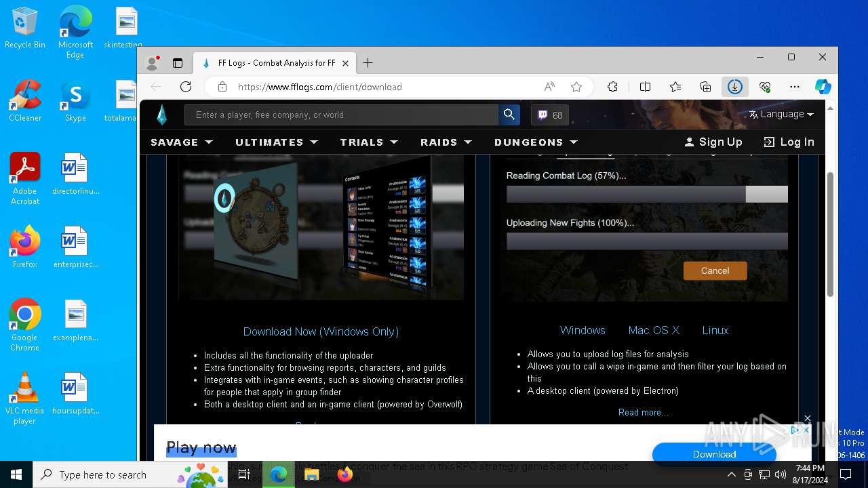Image resolution: width=868 pixels, height=488 pixels.
Task: Open the Windows Start menu
Action: [x=16, y=474]
